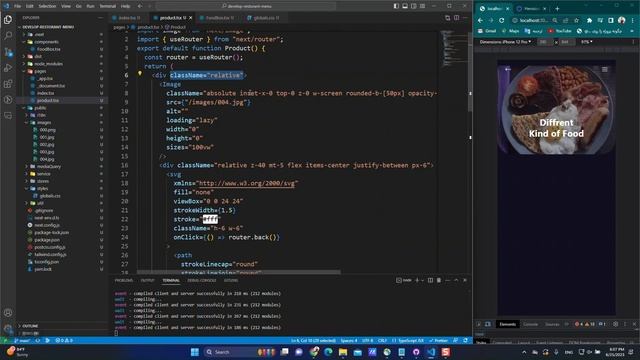640x360 pixels.
Task: Toggle secondary side bar layout icon
Action: (413, 6)
